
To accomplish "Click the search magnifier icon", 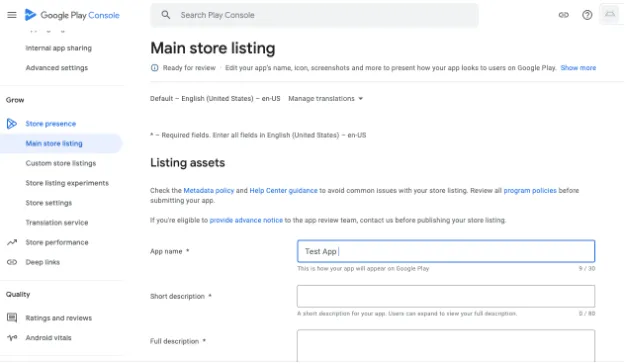I will tap(166, 15).
